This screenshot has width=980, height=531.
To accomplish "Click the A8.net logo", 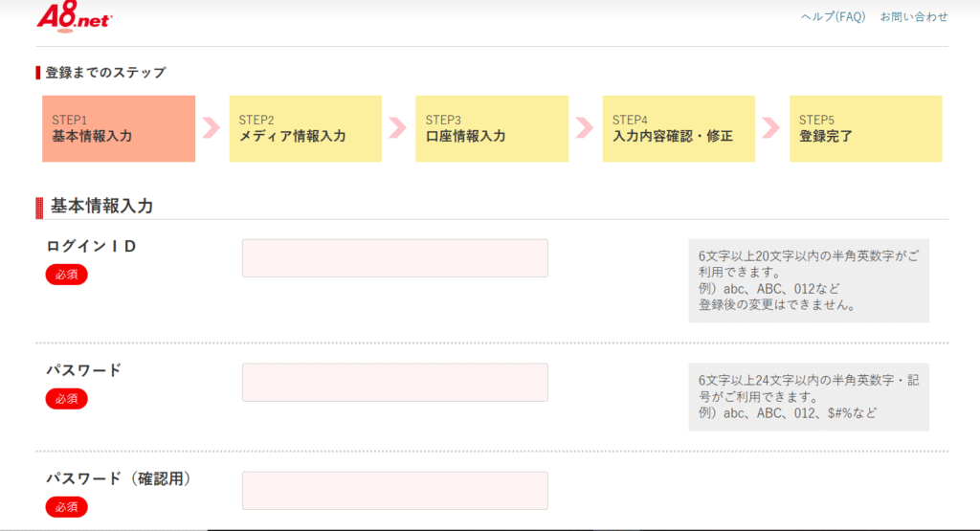I will 75,17.
